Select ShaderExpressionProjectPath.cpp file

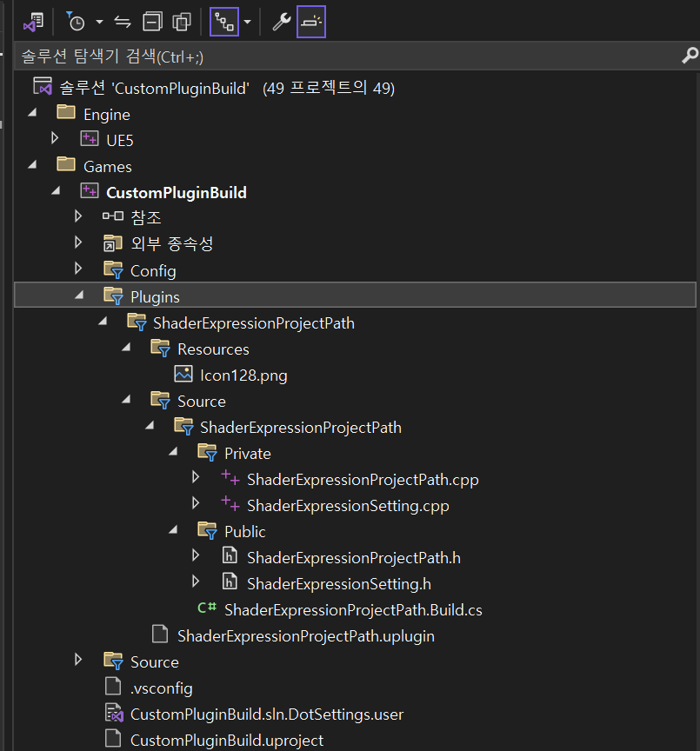point(363,480)
